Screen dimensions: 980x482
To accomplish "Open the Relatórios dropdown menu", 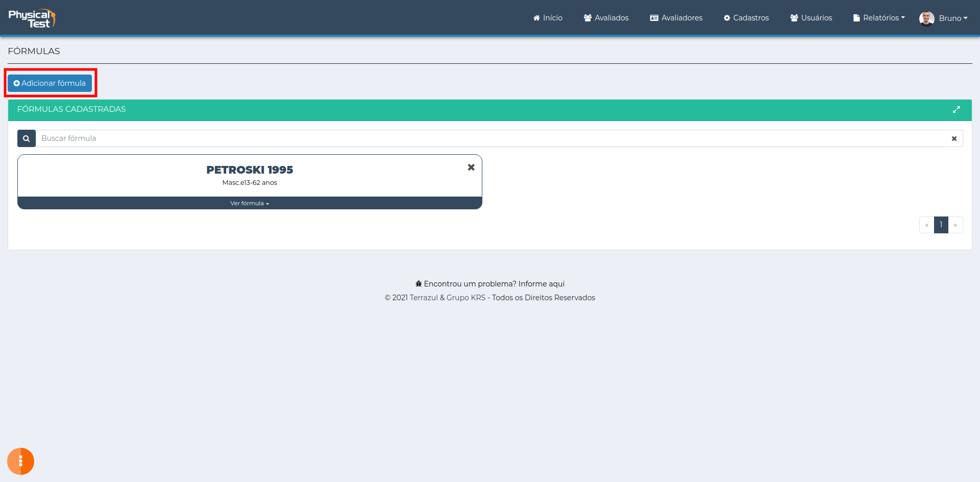I will pos(879,18).
